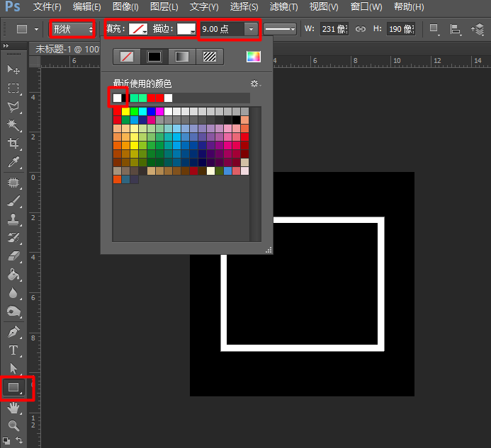Open the path operations options
Viewport: 491px width, 448px height.
[x=434, y=30]
